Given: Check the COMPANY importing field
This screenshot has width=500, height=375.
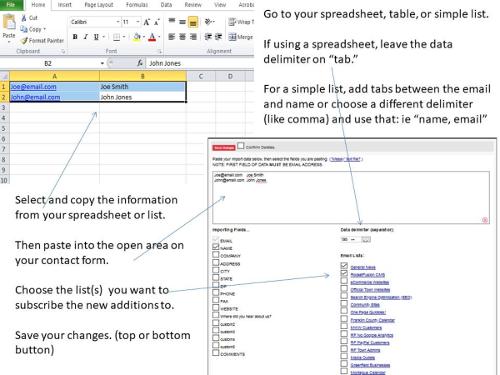Looking at the screenshot, I should click(x=216, y=255).
